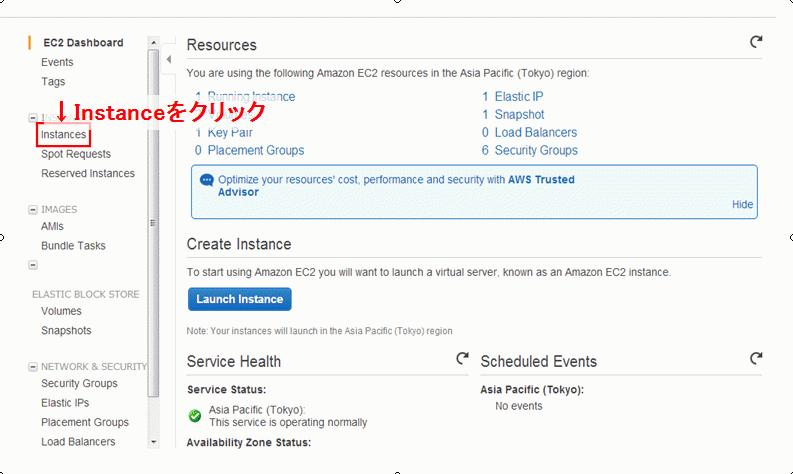
Task: Open the 1 Elastic IP resource link
Action: point(512,97)
